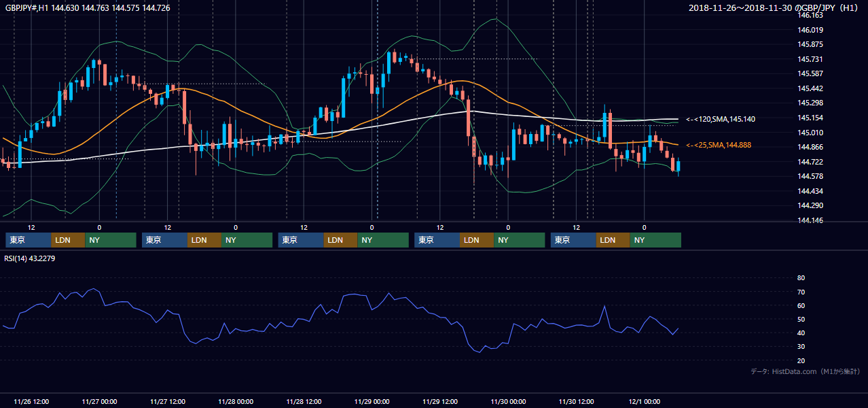Pick the 145.298 price label
Viewport: 868px width, 408px height.
click(810, 103)
